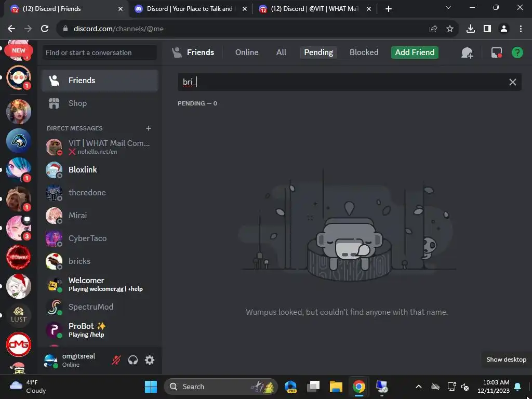
Task: Open DM with VIT | WHAT Mail Com...
Action: point(99,147)
